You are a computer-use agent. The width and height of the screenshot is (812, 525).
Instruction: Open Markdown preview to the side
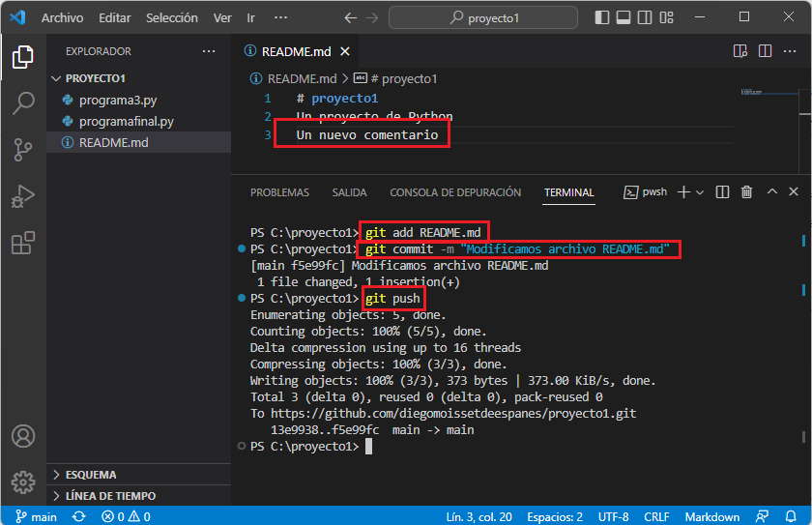(740, 51)
